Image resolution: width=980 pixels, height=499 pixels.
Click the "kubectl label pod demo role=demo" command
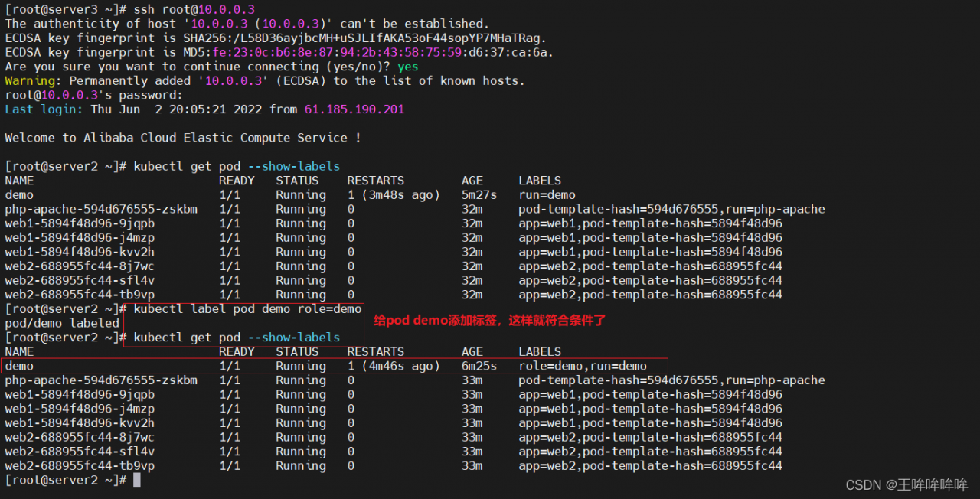pos(247,309)
